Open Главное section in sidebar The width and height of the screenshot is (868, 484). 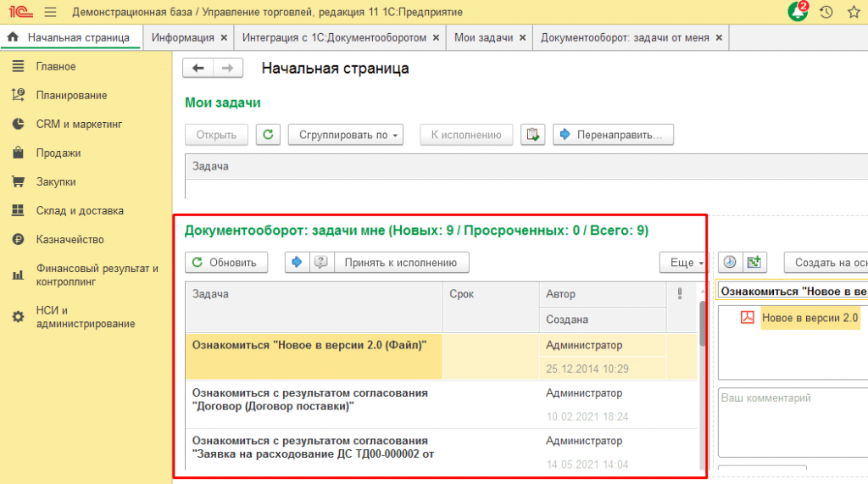click(56, 66)
